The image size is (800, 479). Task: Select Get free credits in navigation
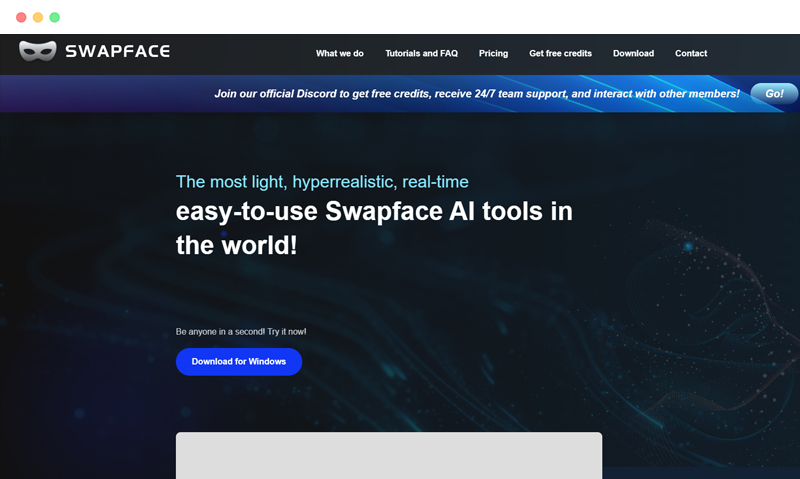click(x=560, y=54)
